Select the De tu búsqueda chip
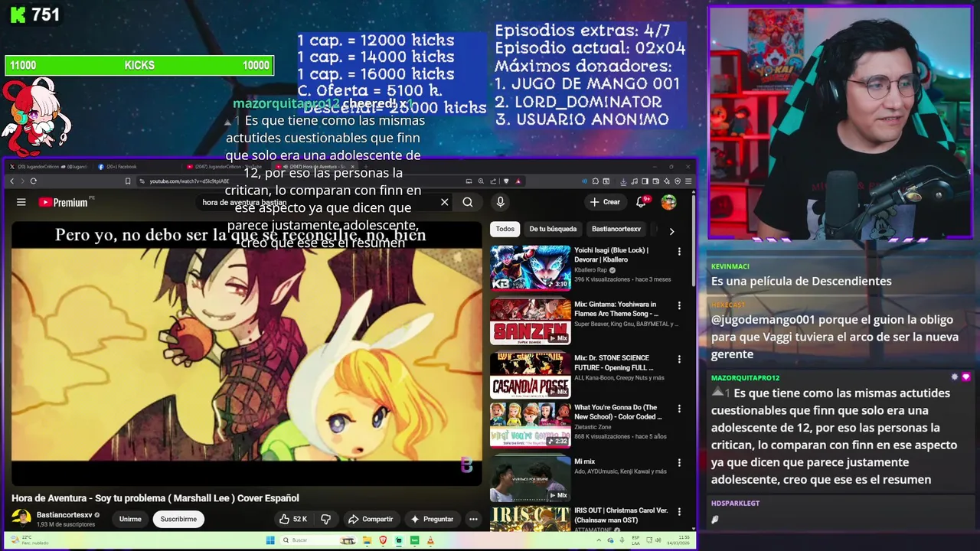Viewport: 980px width, 551px height. point(553,229)
